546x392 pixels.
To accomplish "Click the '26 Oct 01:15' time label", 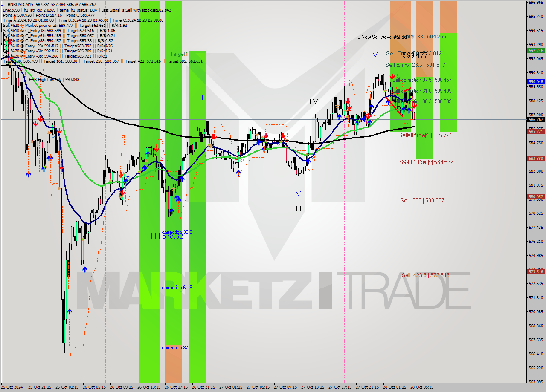I will coord(67,387).
